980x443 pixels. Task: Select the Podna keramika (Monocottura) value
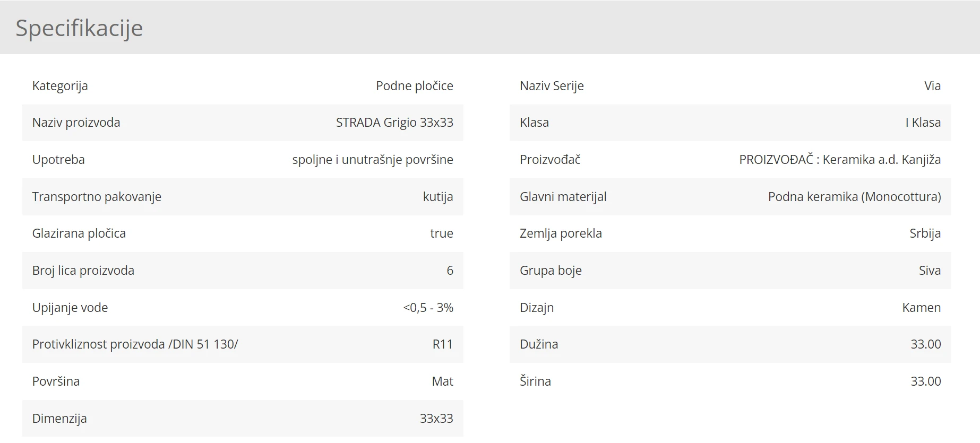(854, 197)
